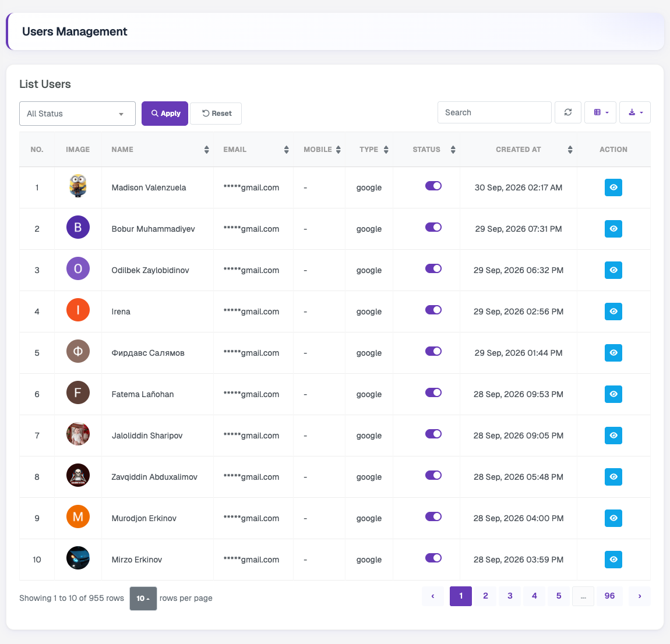Click '30 Sep, 2026 02:17 AM' date cell

[x=519, y=187]
